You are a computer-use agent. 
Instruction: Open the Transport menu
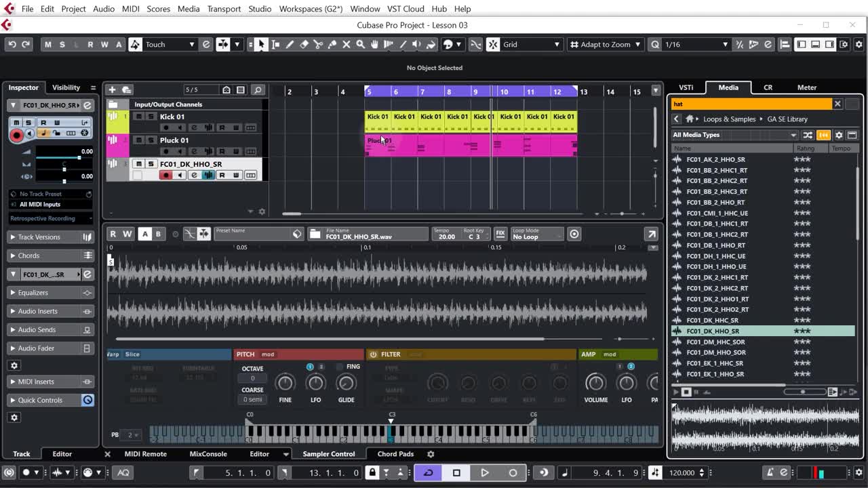(224, 9)
